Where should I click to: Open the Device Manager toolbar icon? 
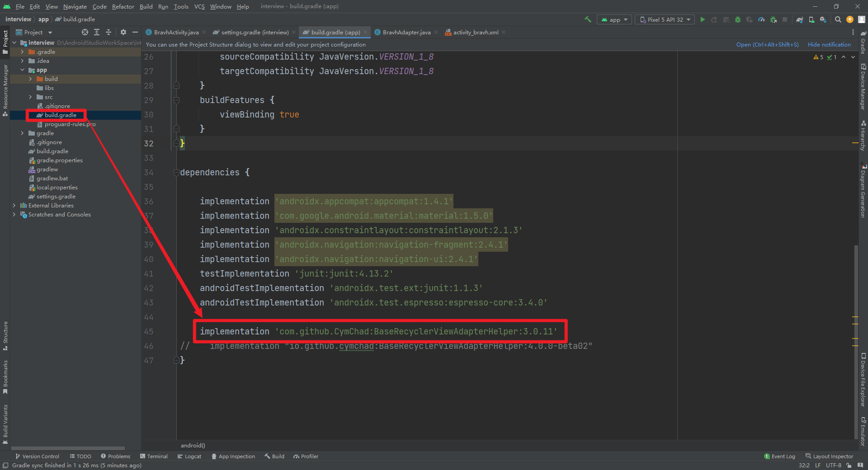[x=811, y=19]
